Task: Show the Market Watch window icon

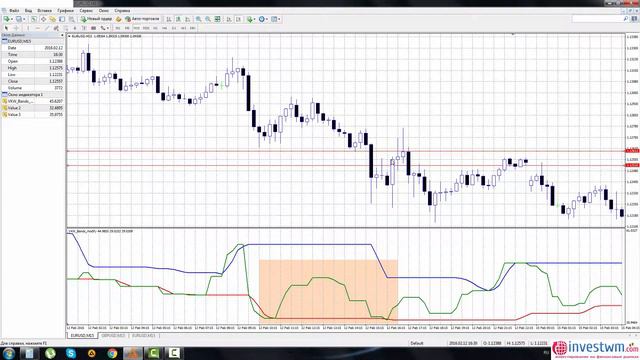Action: coord(34,19)
